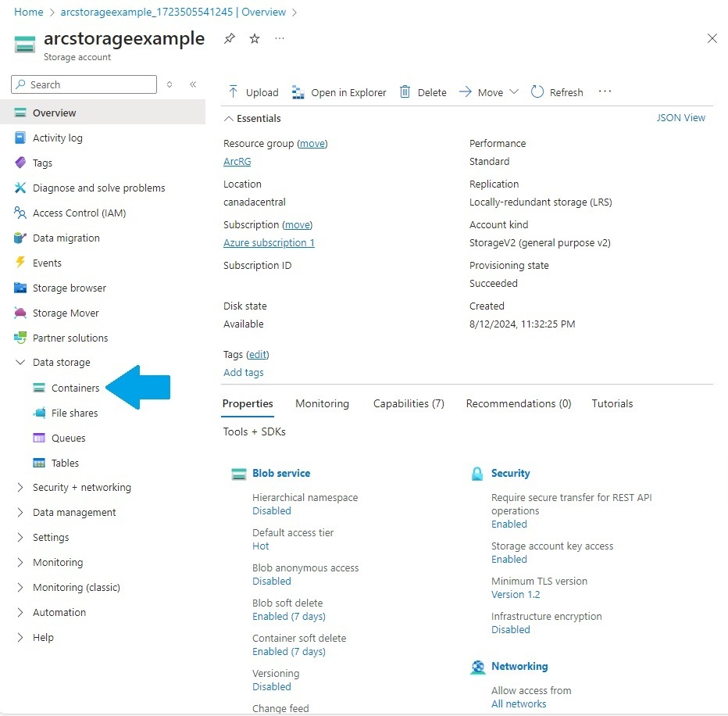This screenshot has height=716, width=728.
Task: Click the Queues icon
Action: 39,439
